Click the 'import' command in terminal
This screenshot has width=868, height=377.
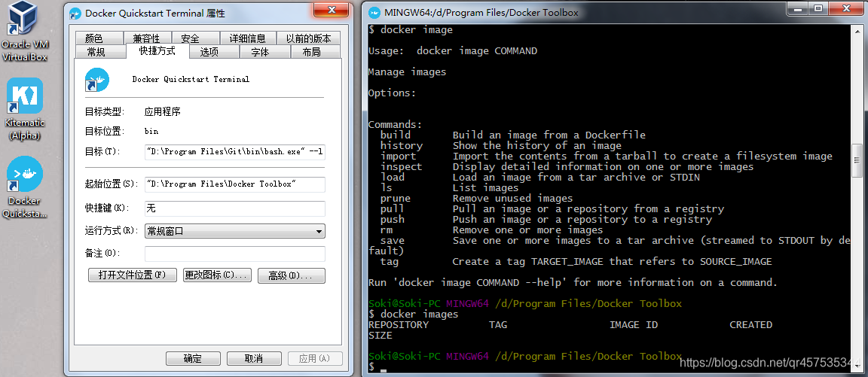click(398, 156)
